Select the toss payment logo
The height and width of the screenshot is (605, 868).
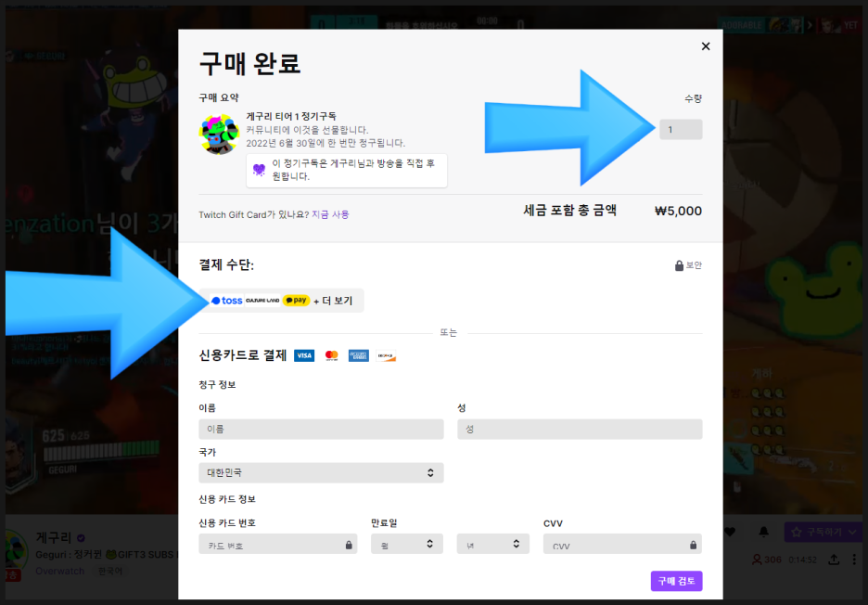(x=227, y=301)
